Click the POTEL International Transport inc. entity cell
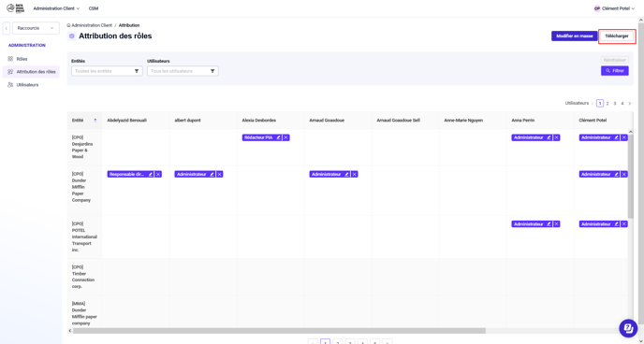Viewport: 644px width, 344px height. tap(84, 237)
